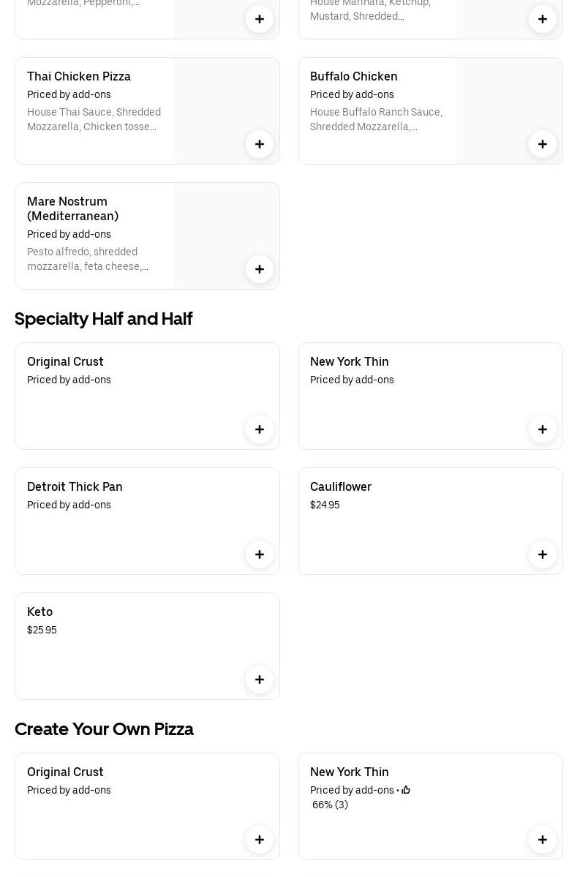The image size is (588, 877).
Task: Click the Specialty Half and Half heading
Action: point(103,319)
